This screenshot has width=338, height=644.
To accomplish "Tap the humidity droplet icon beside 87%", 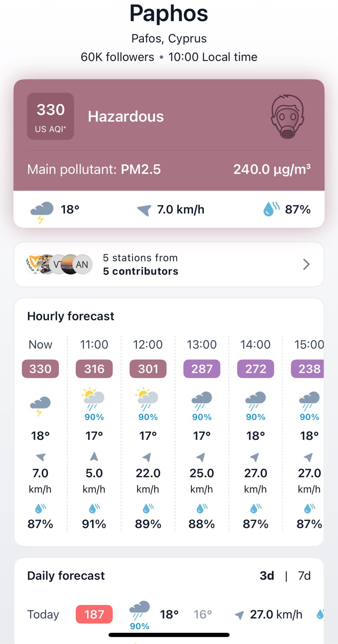I will (x=271, y=209).
